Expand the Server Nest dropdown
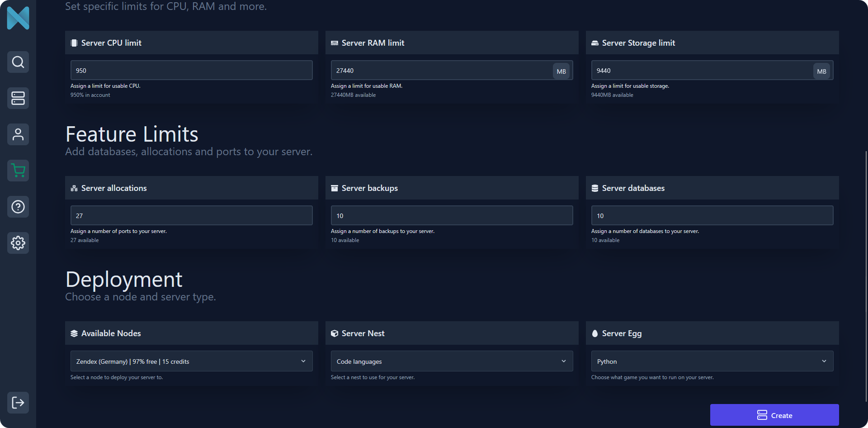This screenshot has width=868, height=428. [x=452, y=361]
